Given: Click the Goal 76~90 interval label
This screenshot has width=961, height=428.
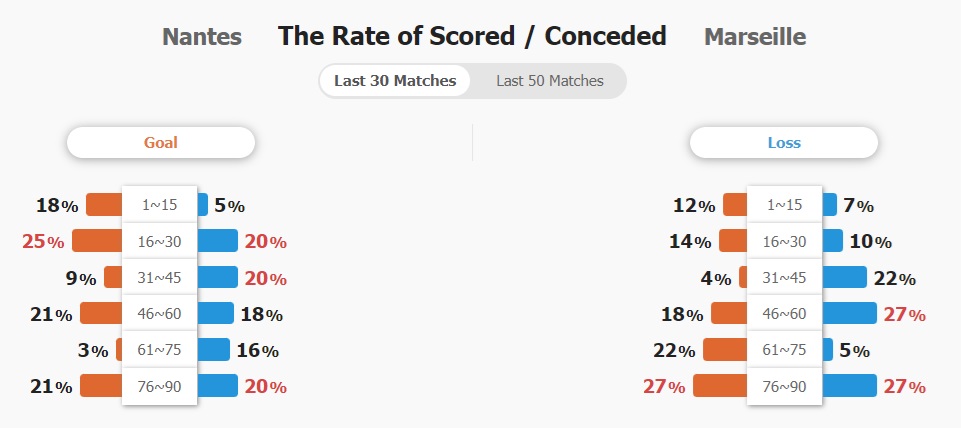Looking at the screenshot, I should point(159,386).
